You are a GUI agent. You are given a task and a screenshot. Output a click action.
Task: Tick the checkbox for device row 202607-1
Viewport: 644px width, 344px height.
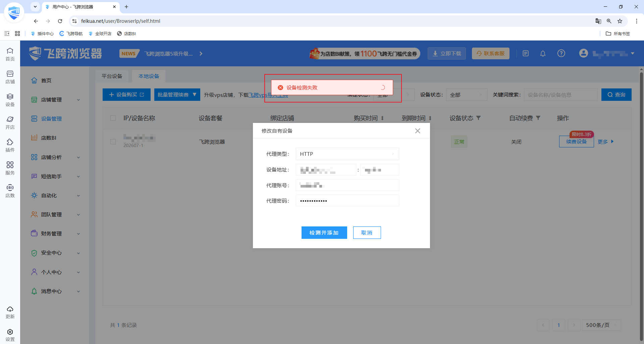tap(113, 142)
